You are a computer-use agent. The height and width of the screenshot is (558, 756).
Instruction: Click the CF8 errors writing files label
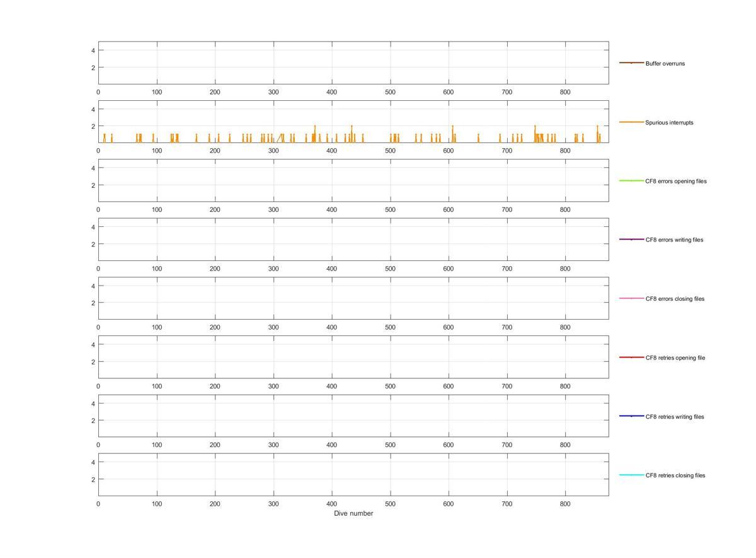[674, 240]
